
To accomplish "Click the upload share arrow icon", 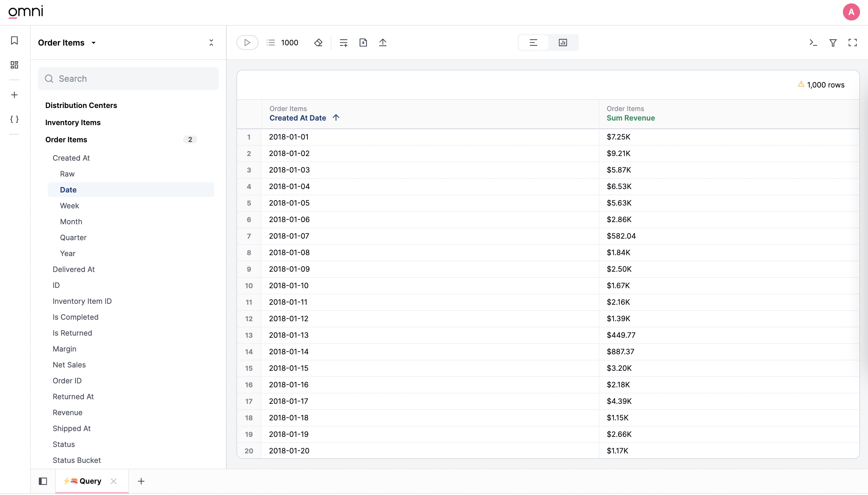I will 383,43.
